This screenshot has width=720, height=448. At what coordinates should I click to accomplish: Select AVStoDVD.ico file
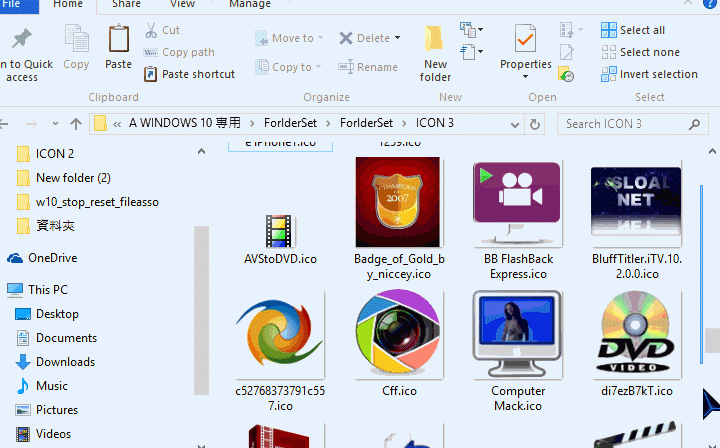tap(280, 239)
